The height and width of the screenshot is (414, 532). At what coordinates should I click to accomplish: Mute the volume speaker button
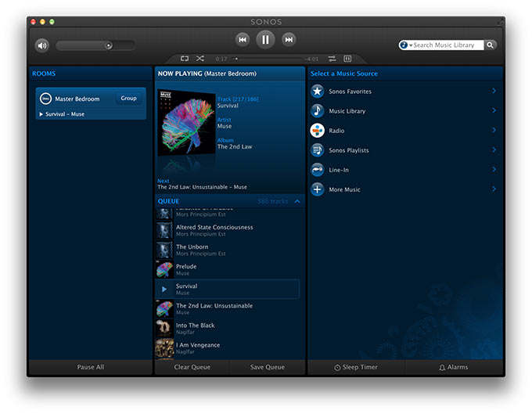click(42, 45)
